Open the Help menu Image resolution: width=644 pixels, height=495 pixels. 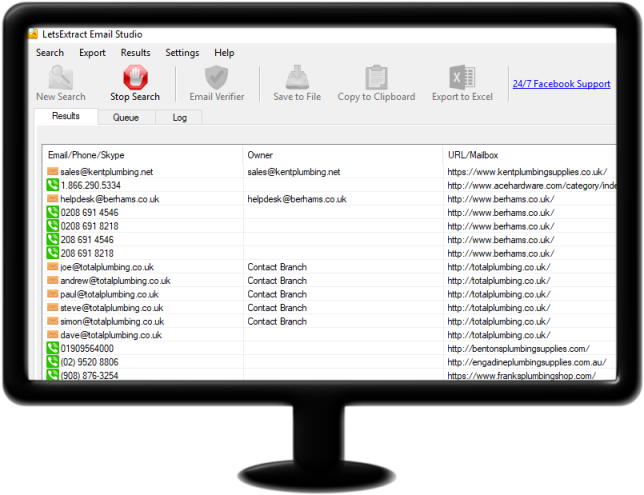[224, 53]
